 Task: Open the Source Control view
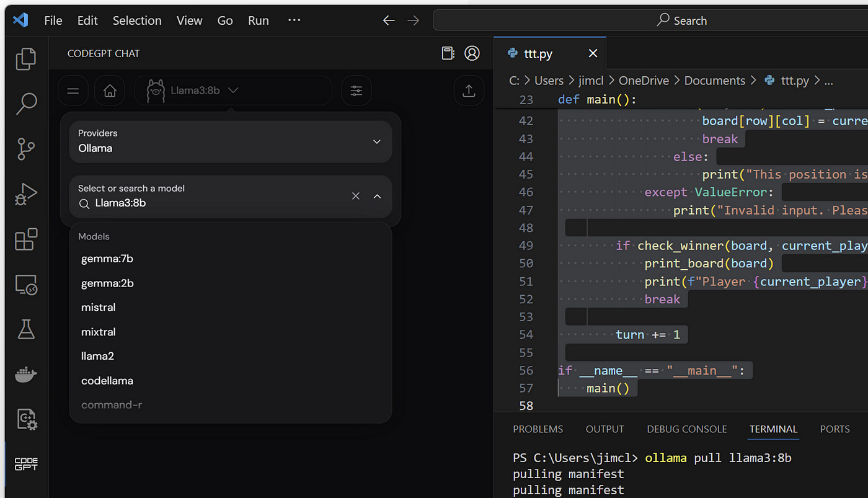[x=25, y=149]
